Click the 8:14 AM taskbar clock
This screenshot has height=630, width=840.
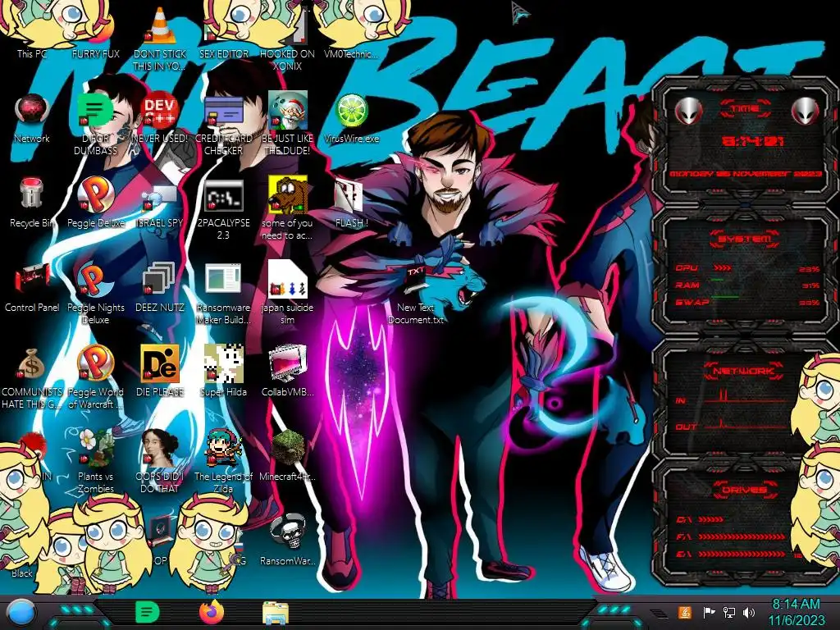point(796,612)
